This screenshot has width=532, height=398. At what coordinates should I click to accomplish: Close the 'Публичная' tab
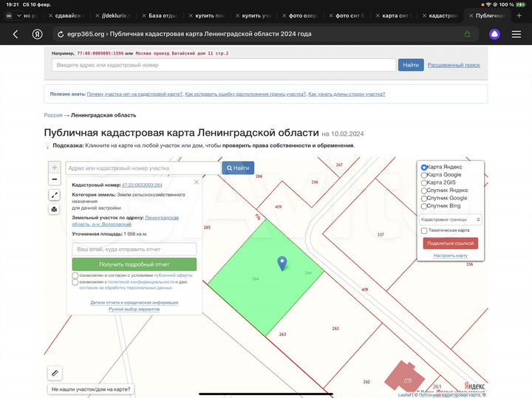tap(471, 16)
